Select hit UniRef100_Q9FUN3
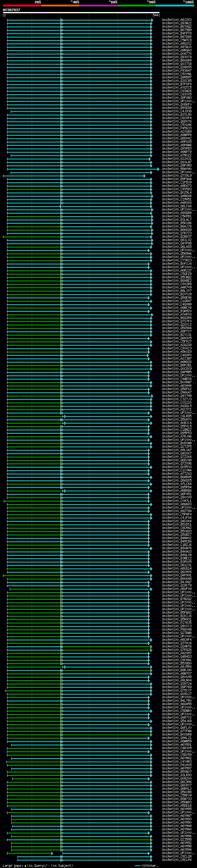Screen dimensions: 197x868 (176, 98)
